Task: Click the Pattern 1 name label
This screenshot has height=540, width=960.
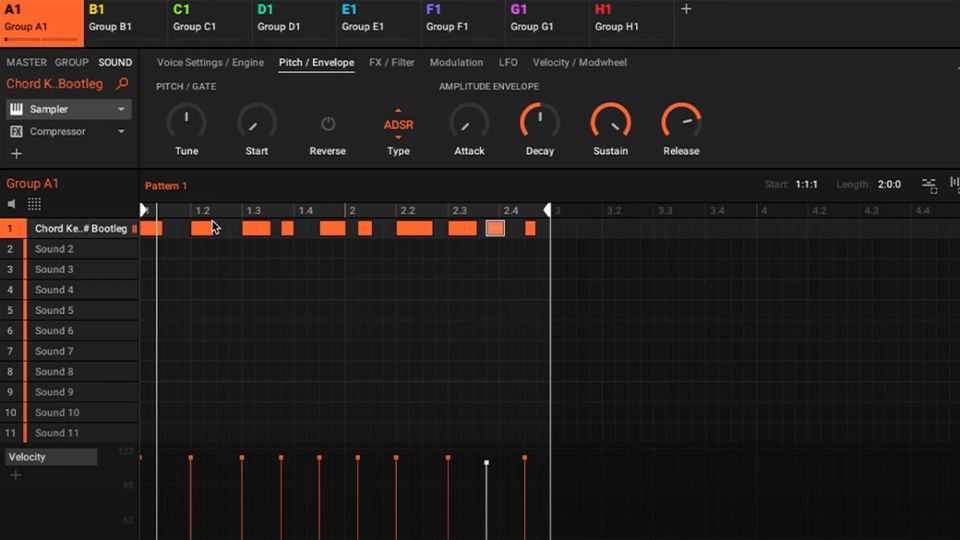Action: [166, 186]
